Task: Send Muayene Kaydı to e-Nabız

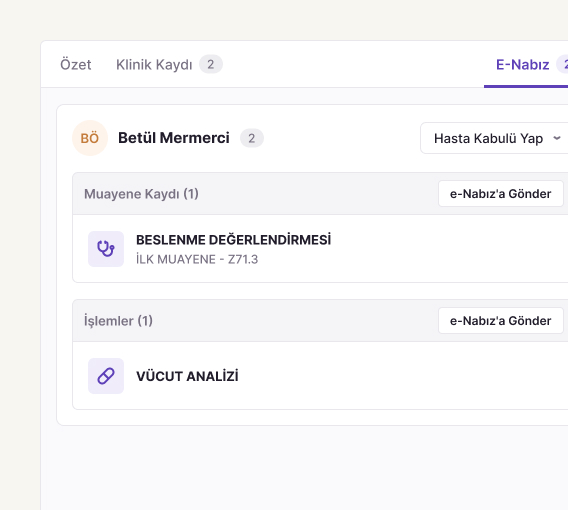Action: point(501,194)
